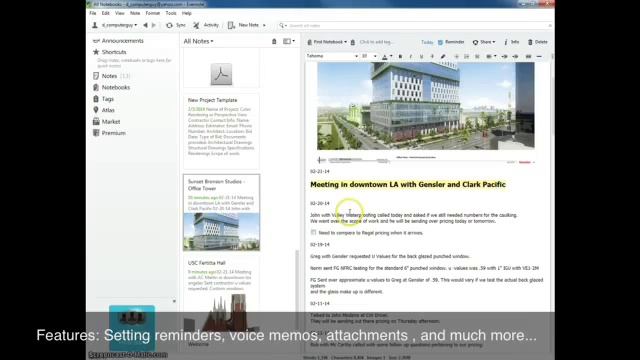640x360 pixels.
Task: Click the tag icon beside add tag field
Action: pyautogui.click(x=353, y=42)
